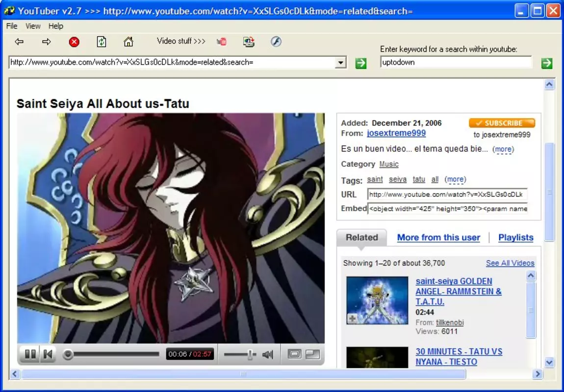Click the Saint Seiya All About us-Tatu title
This screenshot has width=564, height=392.
point(103,104)
